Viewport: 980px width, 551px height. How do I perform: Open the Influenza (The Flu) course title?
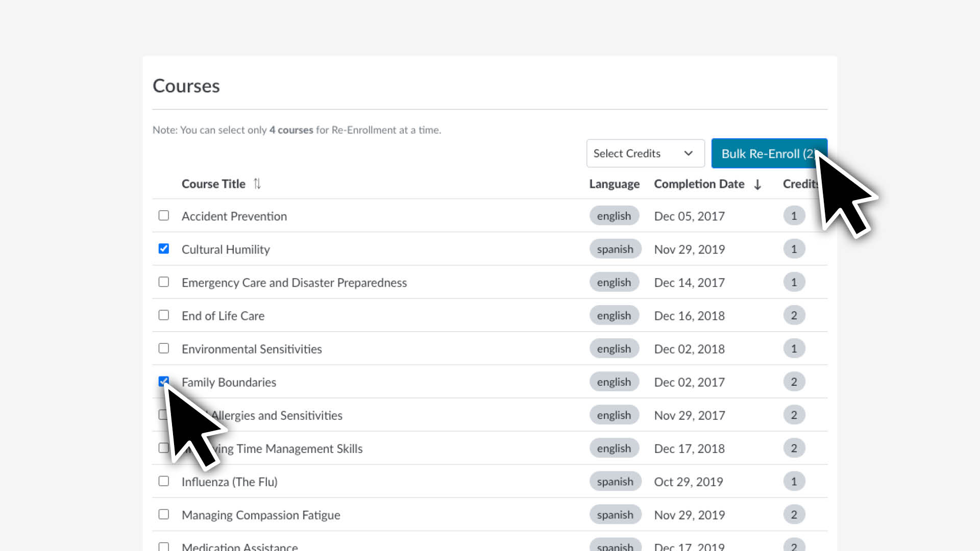pos(229,482)
